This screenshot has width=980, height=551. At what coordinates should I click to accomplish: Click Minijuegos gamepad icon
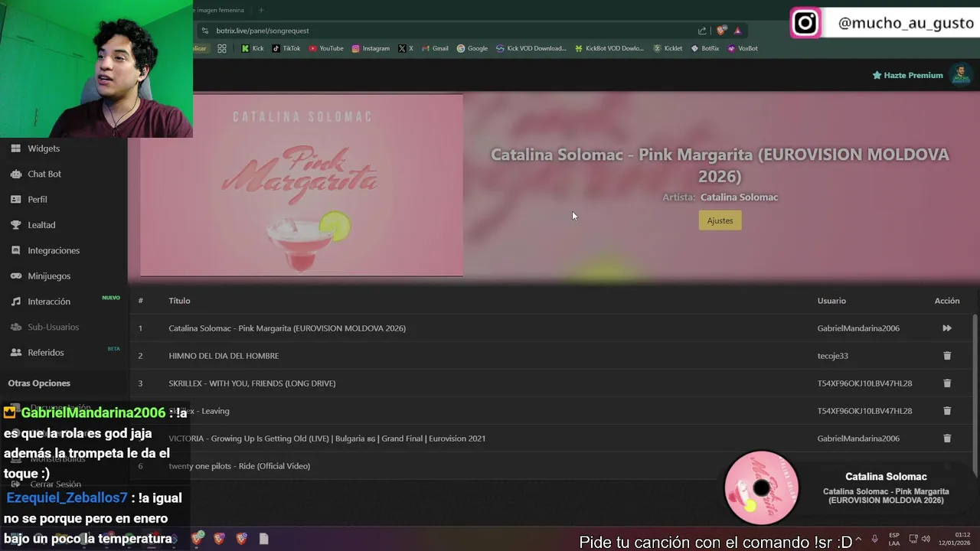(15, 275)
